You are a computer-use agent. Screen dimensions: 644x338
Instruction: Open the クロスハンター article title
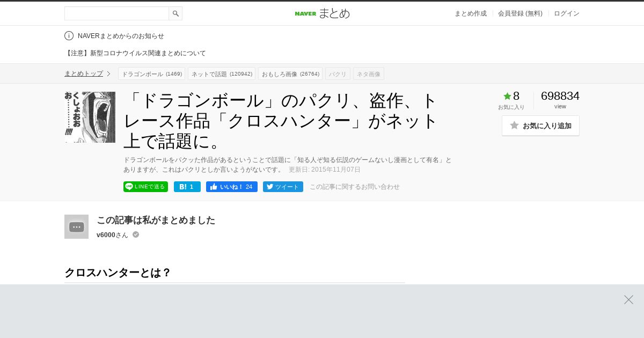click(x=281, y=120)
